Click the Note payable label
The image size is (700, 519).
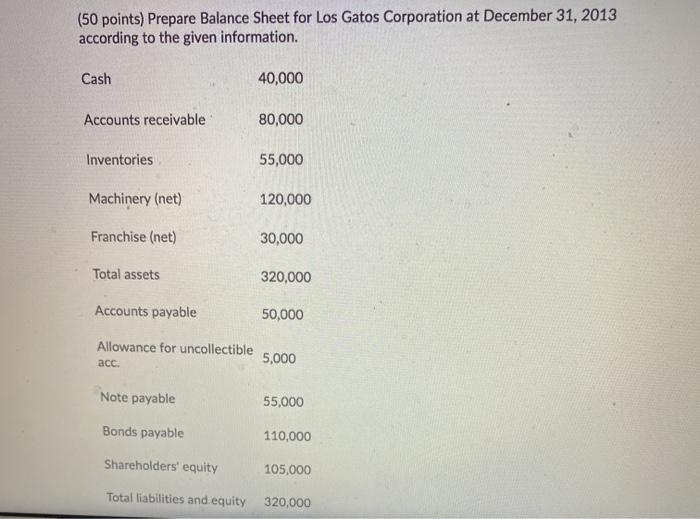click(x=138, y=398)
